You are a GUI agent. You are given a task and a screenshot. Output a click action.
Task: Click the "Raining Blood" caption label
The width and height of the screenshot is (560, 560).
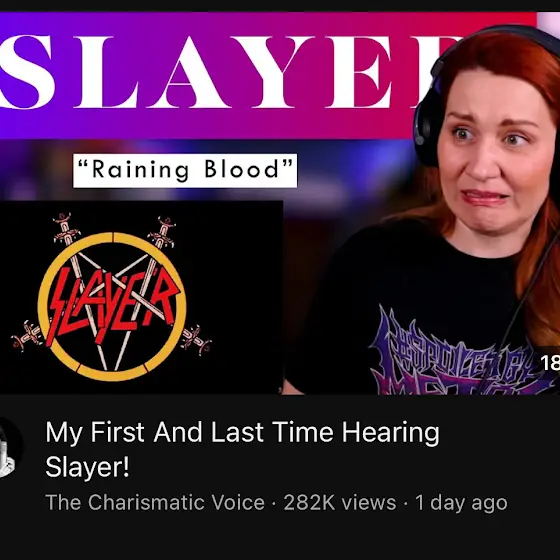pos(185,170)
